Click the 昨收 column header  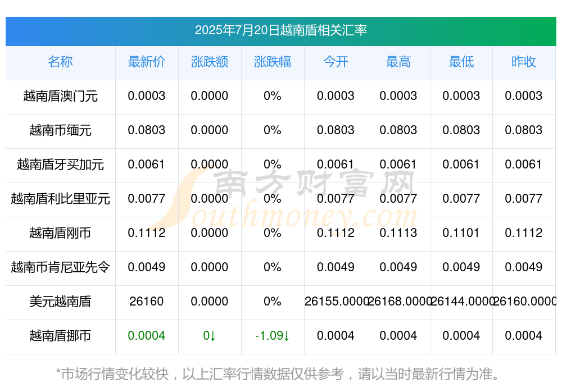(x=524, y=62)
